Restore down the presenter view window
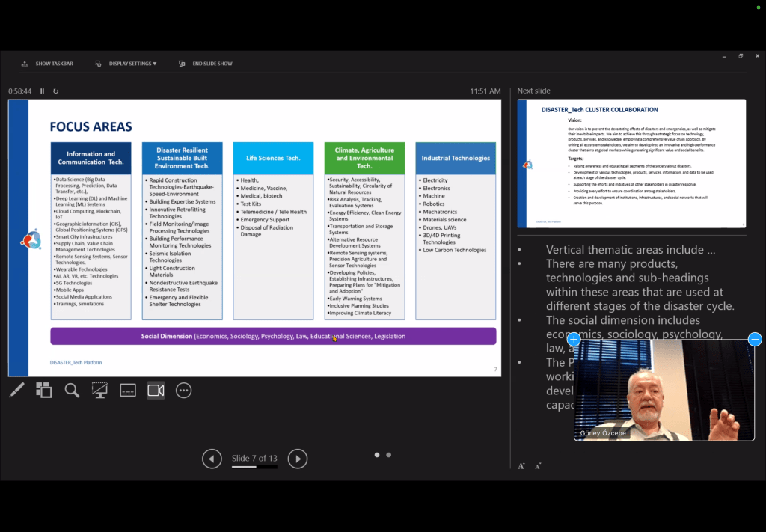Viewport: 766px width, 532px height. point(741,56)
